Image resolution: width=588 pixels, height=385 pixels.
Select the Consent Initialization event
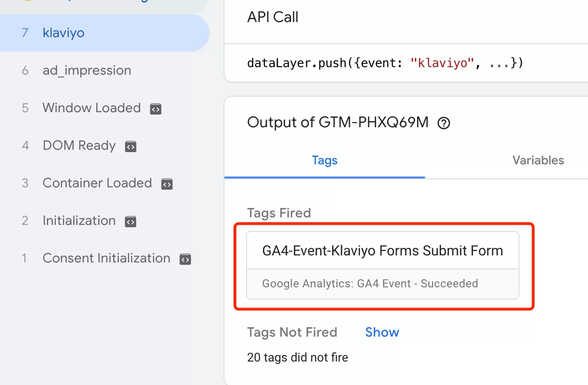pyautogui.click(x=104, y=258)
